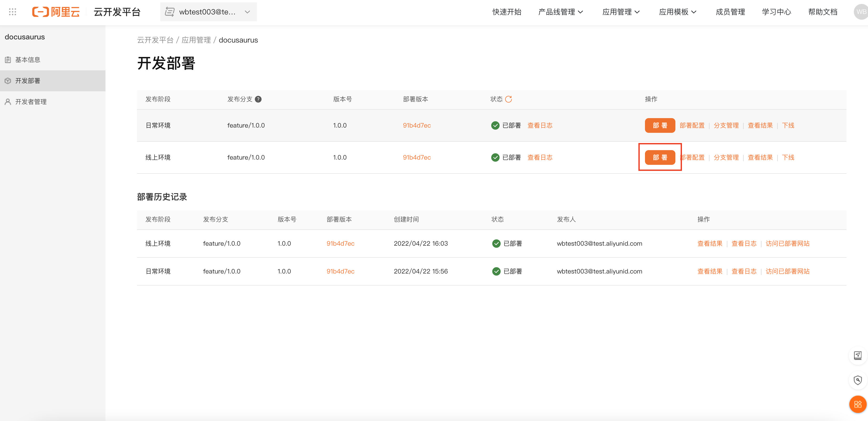View 查看日志 in 线上环境 status
The height and width of the screenshot is (421, 868).
pyautogui.click(x=540, y=157)
